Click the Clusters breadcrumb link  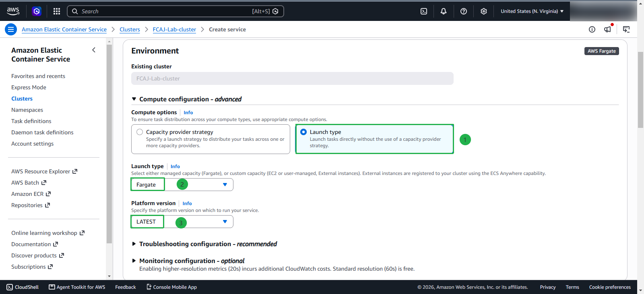pyautogui.click(x=130, y=29)
